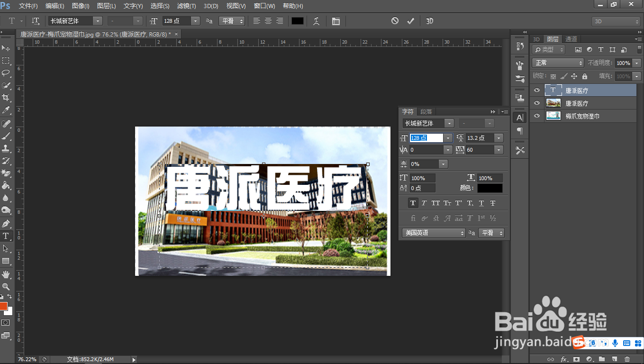Select the Clone Stamp tool
Image resolution: width=644 pixels, height=364 pixels.
click(x=6, y=149)
